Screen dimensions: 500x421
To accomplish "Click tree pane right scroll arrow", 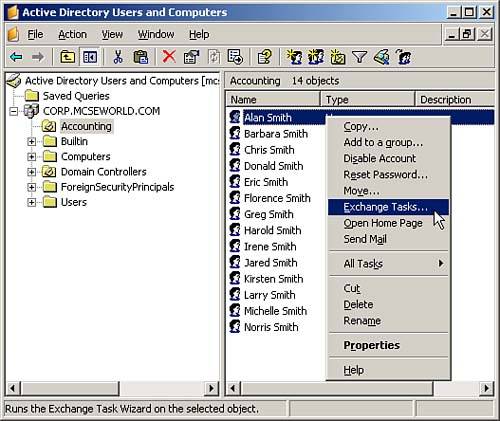I will pos(211,388).
